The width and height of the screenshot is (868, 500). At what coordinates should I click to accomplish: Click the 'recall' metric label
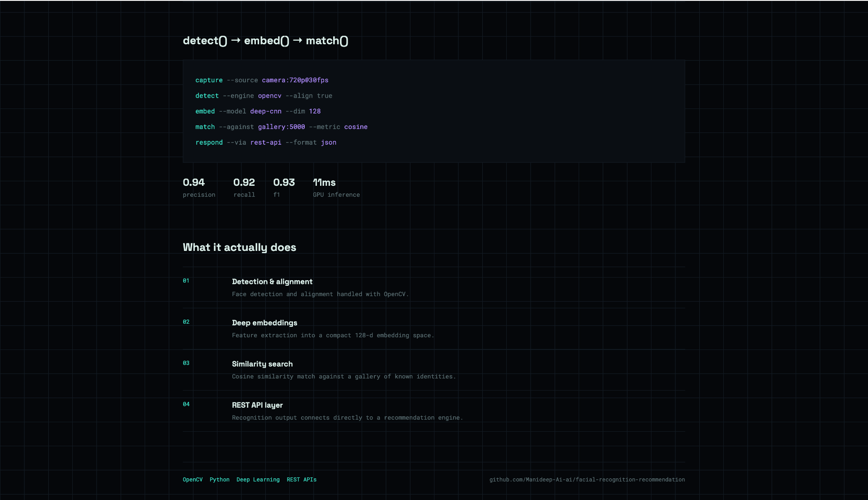coord(244,195)
